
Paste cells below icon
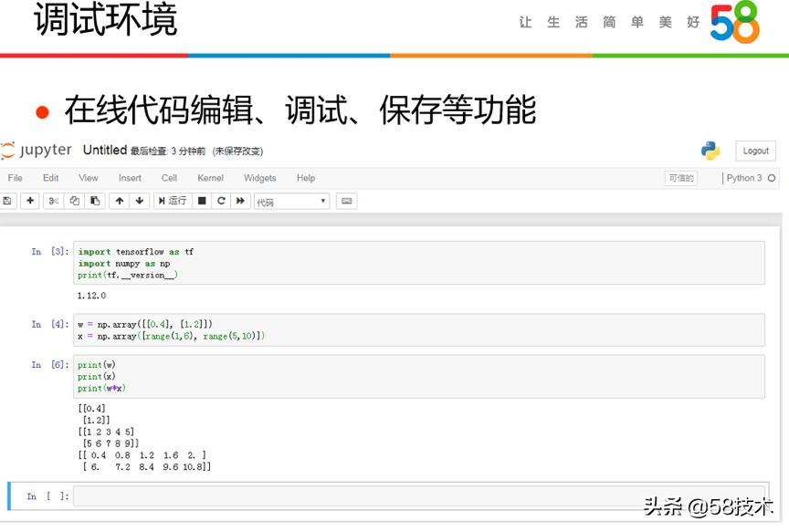point(95,201)
